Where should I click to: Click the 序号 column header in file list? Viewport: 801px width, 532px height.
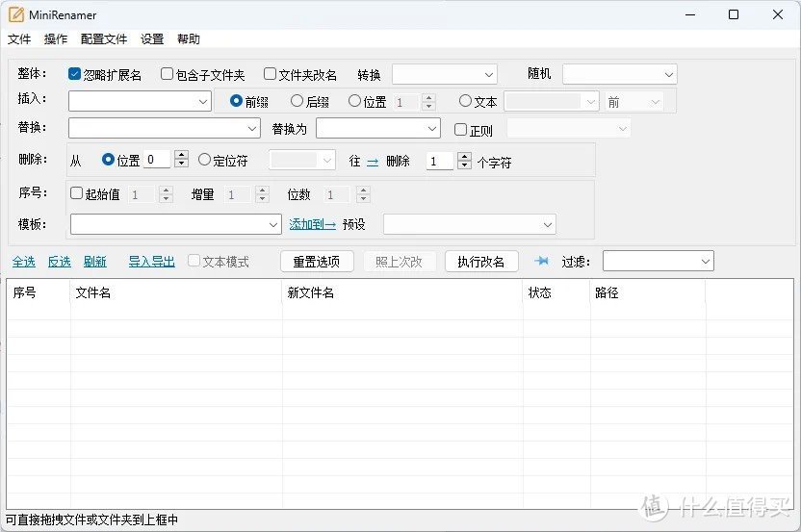(39, 292)
